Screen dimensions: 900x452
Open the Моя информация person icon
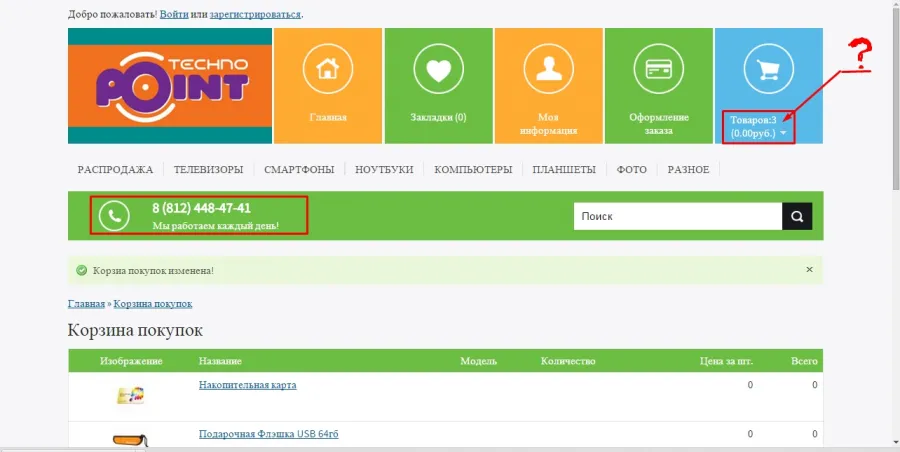549,69
